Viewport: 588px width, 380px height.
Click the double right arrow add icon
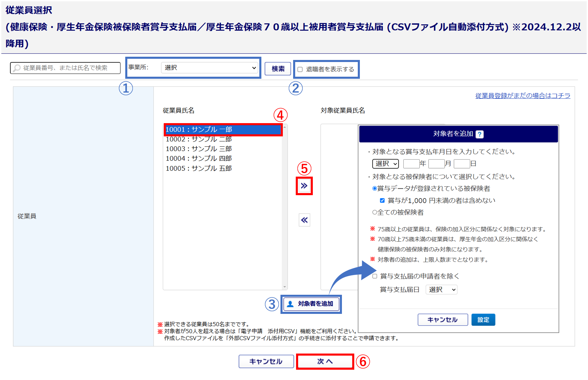[304, 186]
